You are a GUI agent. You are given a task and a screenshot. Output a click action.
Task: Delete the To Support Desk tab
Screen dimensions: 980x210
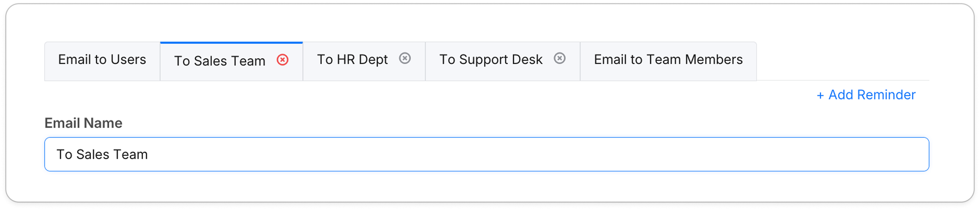pos(559,58)
